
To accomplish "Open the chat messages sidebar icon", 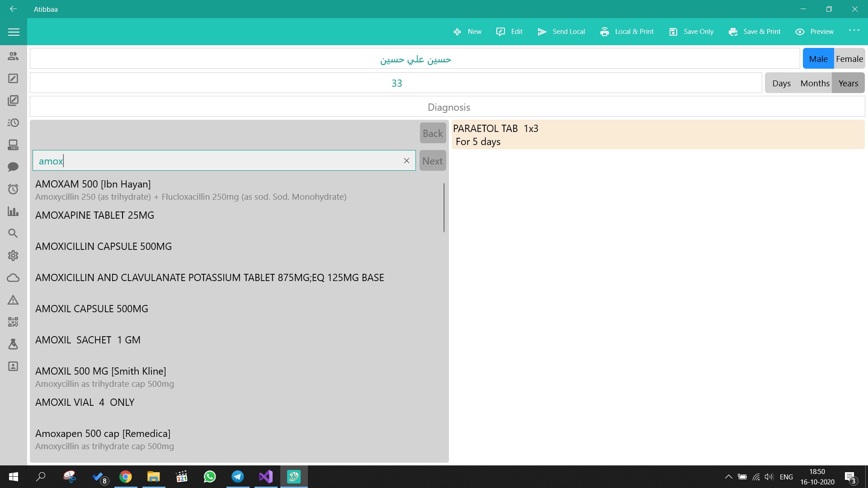I will pyautogui.click(x=13, y=167).
